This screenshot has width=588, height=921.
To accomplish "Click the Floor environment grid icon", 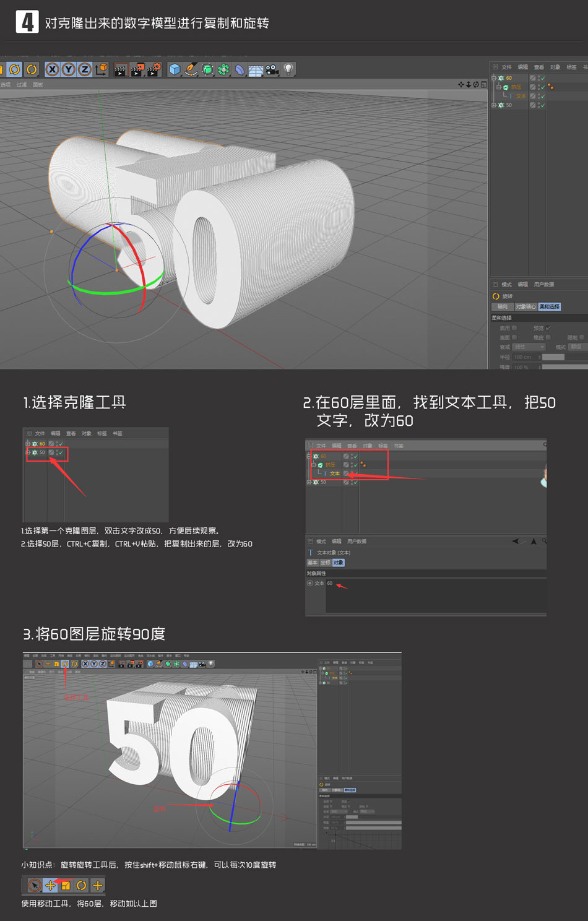I will 256,71.
